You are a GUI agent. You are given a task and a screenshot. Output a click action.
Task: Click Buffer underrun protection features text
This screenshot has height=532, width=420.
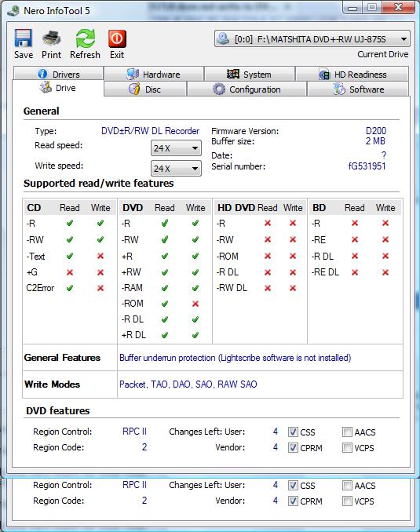tap(236, 358)
